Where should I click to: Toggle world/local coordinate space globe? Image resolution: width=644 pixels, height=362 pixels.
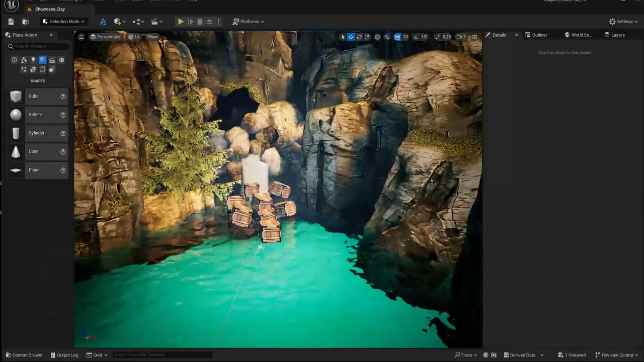coord(377,37)
